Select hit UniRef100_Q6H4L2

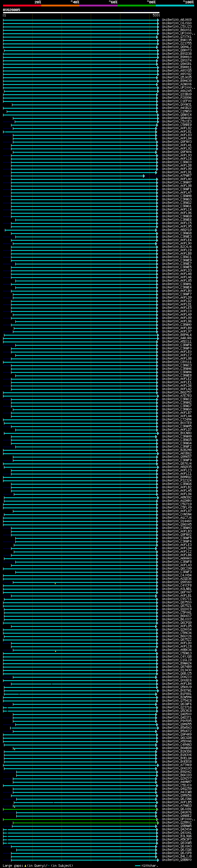(x=177, y=47)
